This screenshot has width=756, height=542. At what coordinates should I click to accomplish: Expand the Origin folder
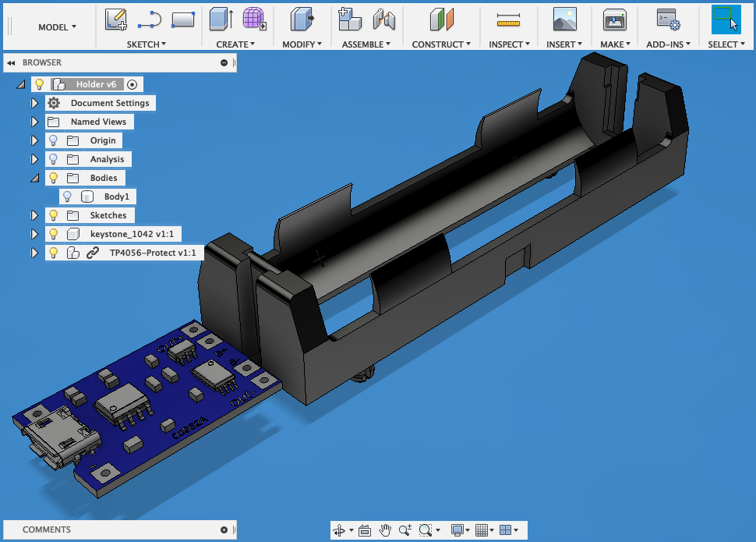tap(34, 140)
